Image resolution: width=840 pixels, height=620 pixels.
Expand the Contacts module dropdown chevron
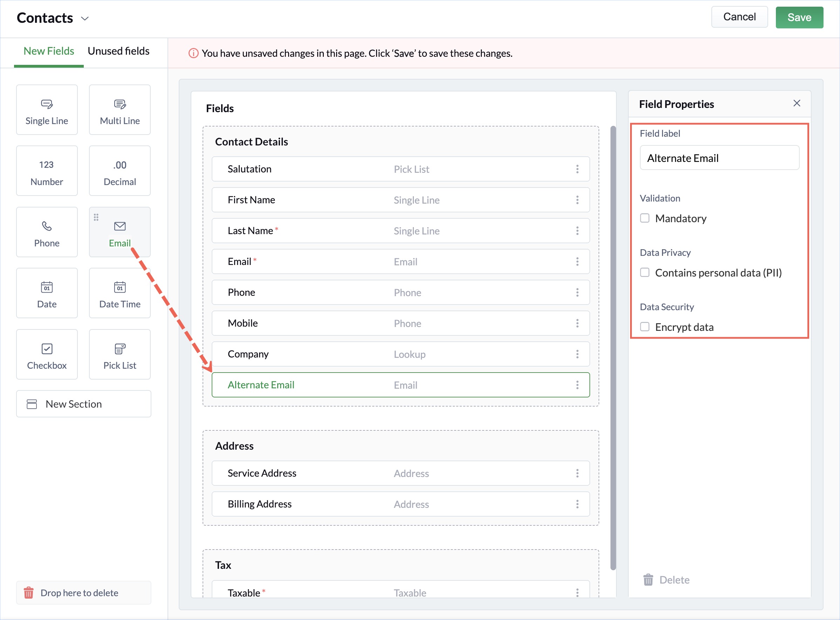[x=85, y=18]
